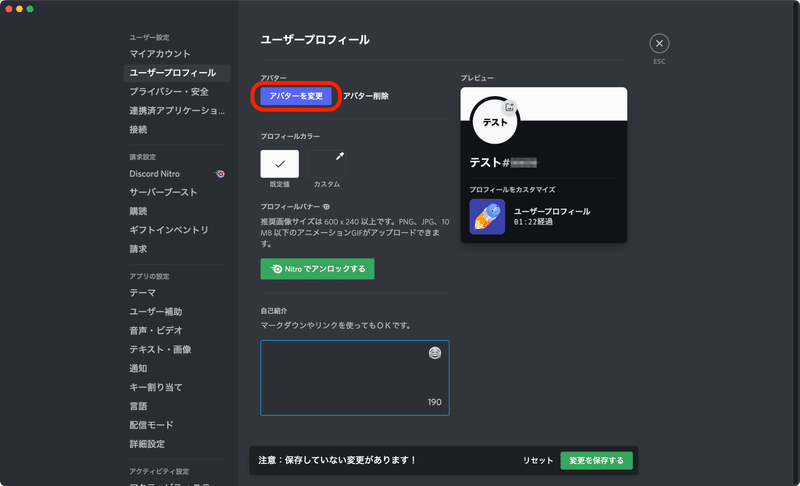Click add-image icon on preview avatar

tap(509, 107)
